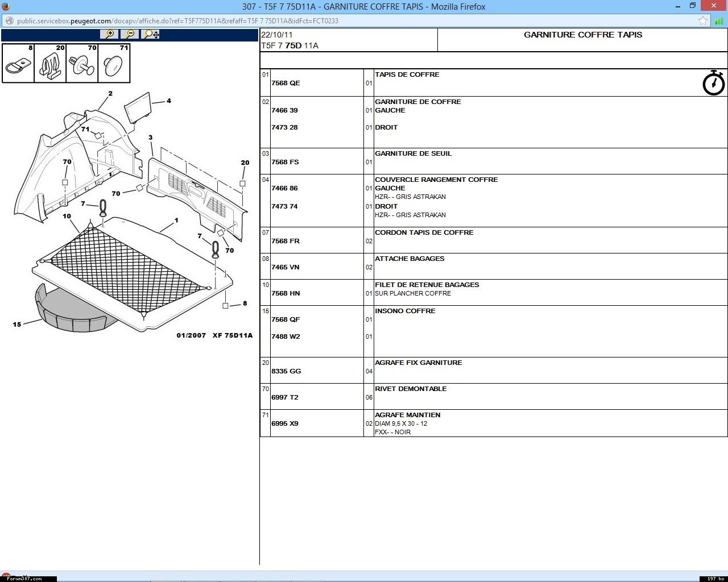Viewport: 728px width, 582px height.
Task: Click part number 7568 QE
Action: [286, 83]
